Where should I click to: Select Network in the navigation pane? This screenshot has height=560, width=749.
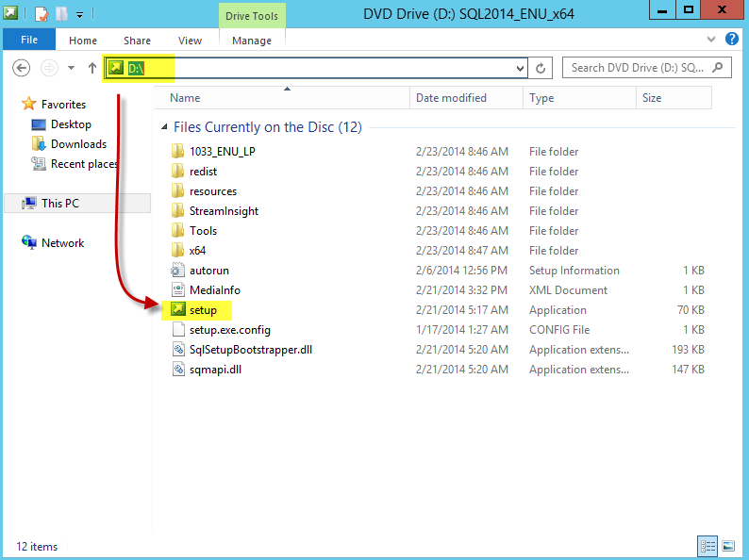62,242
